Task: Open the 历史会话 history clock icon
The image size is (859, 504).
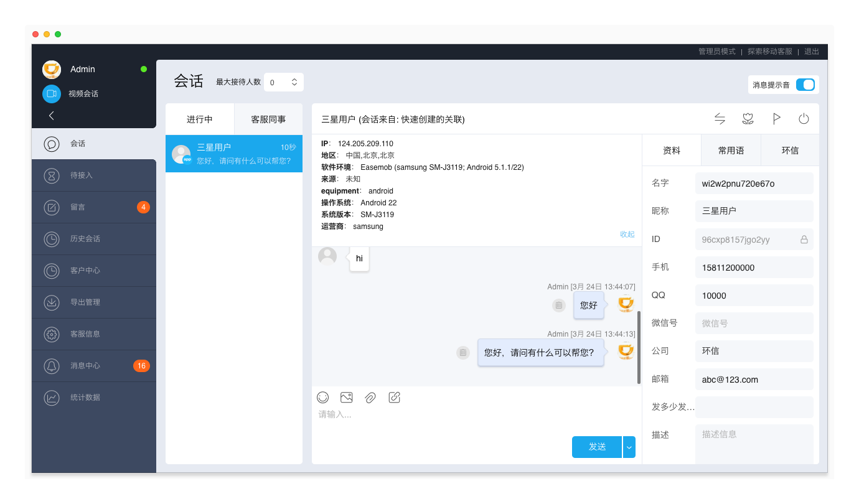Action: click(52, 239)
